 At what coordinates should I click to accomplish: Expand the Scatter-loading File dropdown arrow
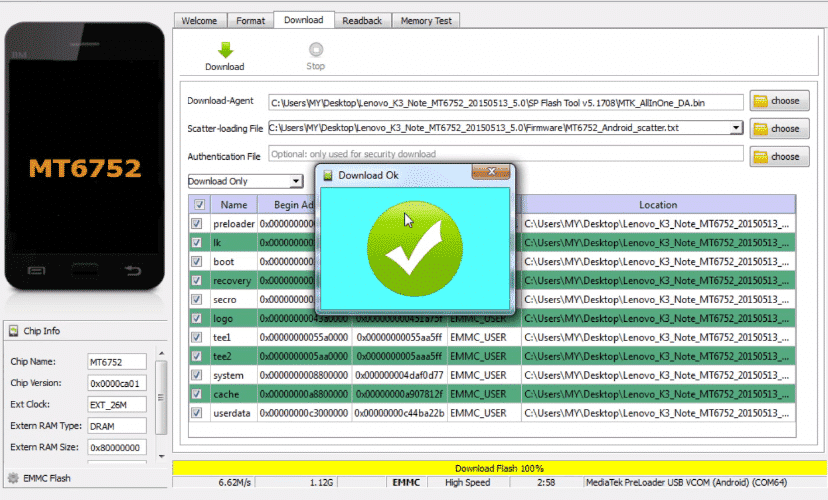tap(736, 128)
